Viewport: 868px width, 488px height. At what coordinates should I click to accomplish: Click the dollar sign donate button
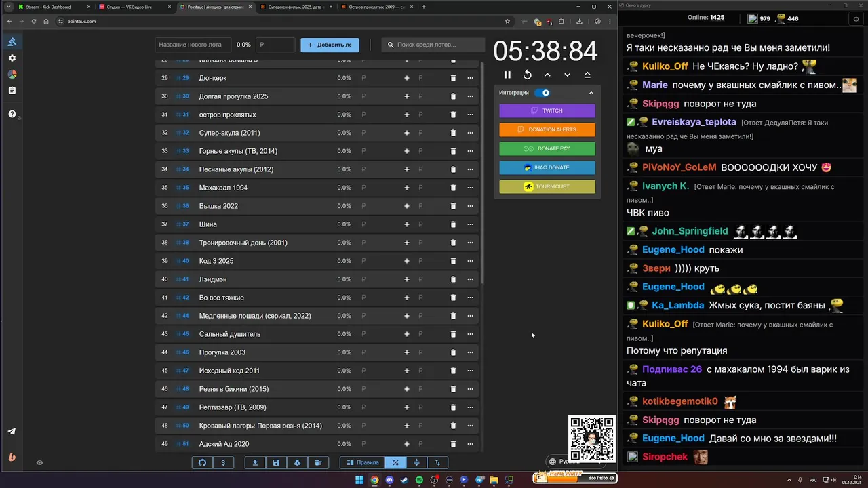coord(224,463)
